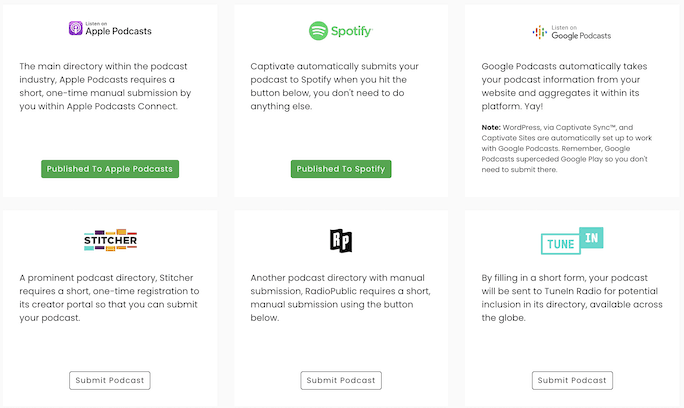Click the Spotify wordmark text
This screenshot has width=684, height=408.
pos(352,31)
